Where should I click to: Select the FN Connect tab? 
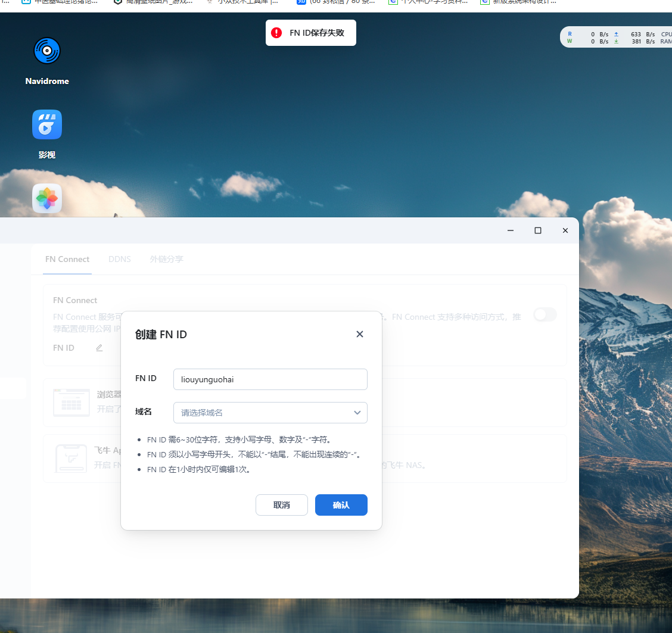(67, 259)
